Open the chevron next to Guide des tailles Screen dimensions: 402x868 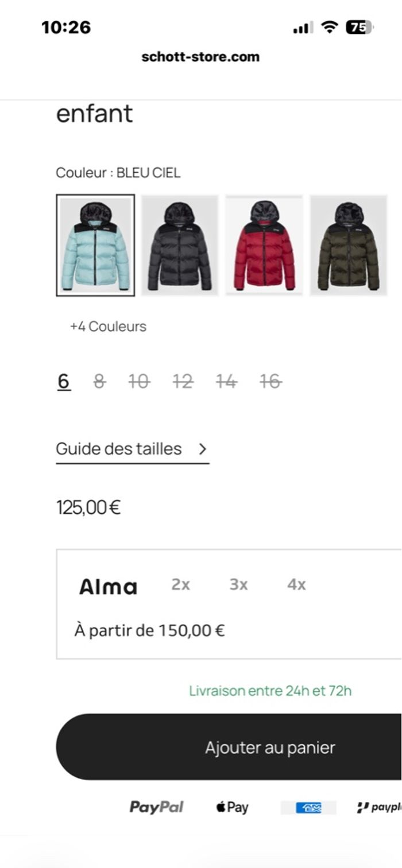tap(202, 449)
